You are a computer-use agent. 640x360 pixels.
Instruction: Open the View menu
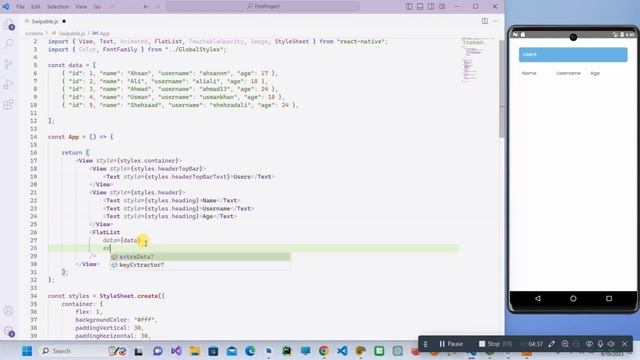tap(81, 7)
